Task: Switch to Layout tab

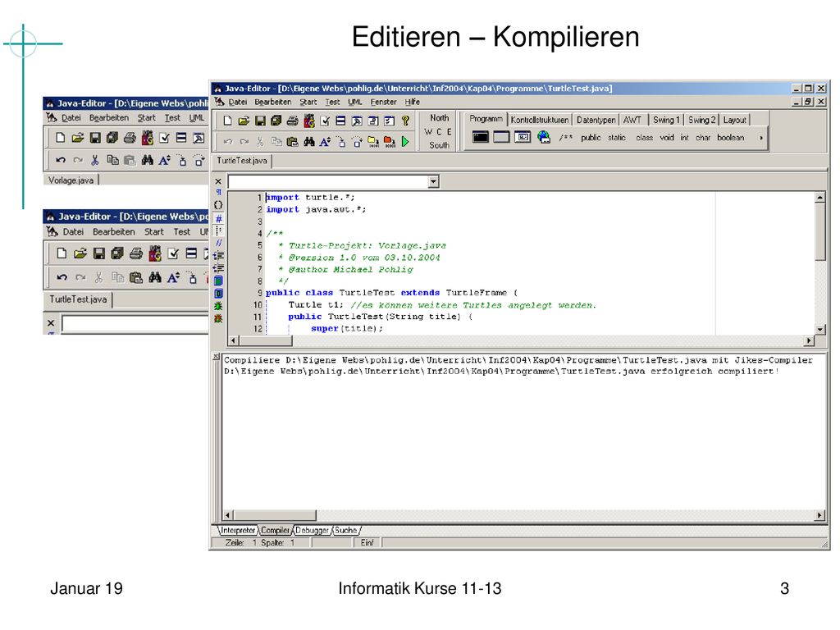Action: [734, 120]
